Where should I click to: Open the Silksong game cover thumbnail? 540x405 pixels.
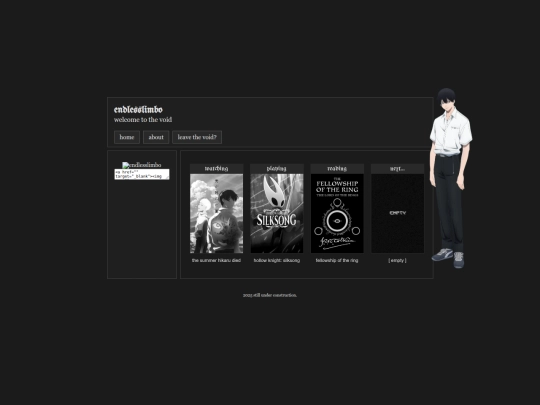point(277,214)
